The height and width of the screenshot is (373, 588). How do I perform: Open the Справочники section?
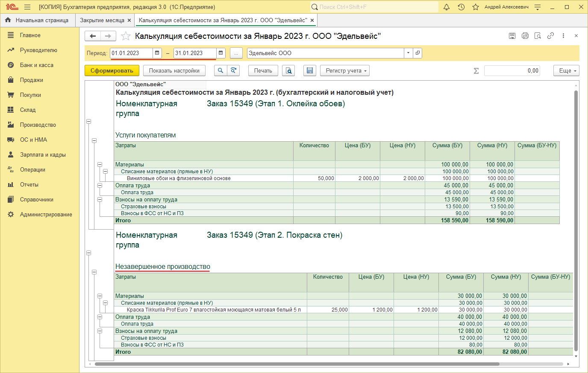click(x=39, y=200)
